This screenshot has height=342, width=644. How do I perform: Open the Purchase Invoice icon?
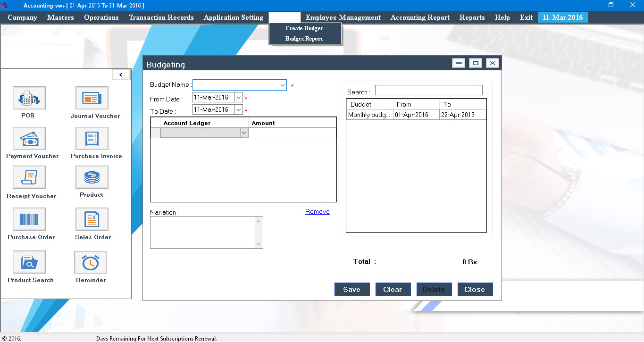(x=92, y=138)
